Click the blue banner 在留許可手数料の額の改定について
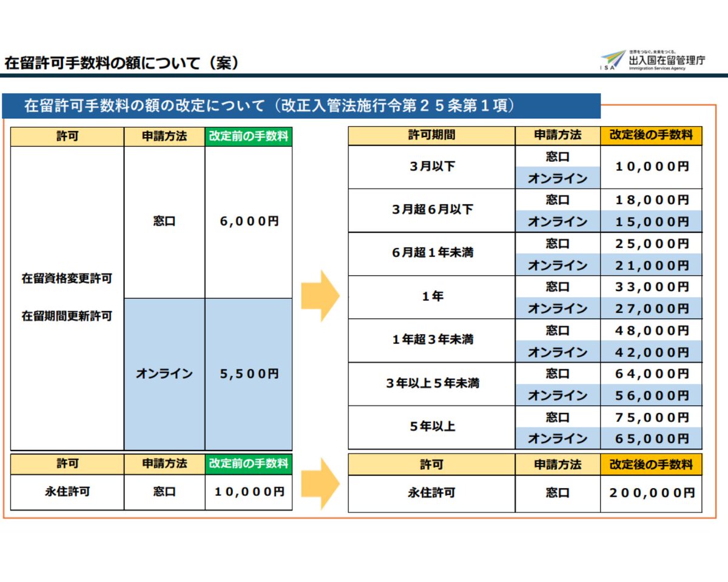728x582 pixels. coord(301,105)
